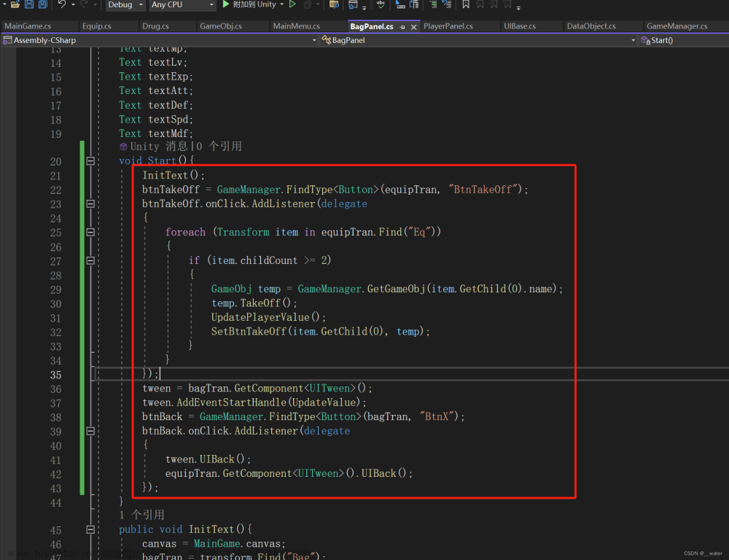Open the toolbar overflow options arrow
The height and width of the screenshot is (560, 729).
point(518,7)
